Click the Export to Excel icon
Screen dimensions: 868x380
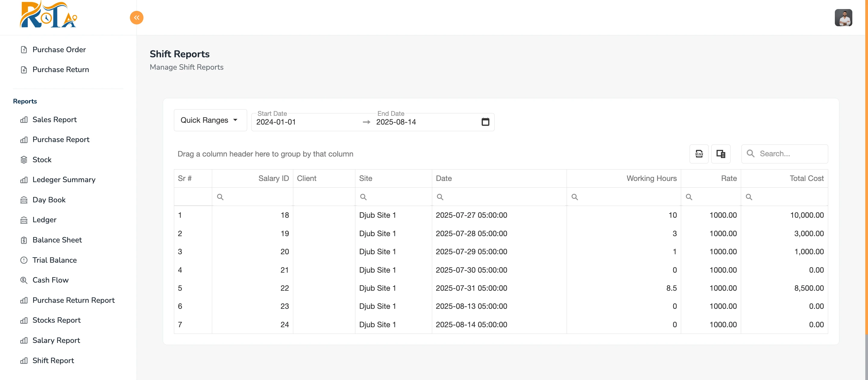(x=699, y=154)
